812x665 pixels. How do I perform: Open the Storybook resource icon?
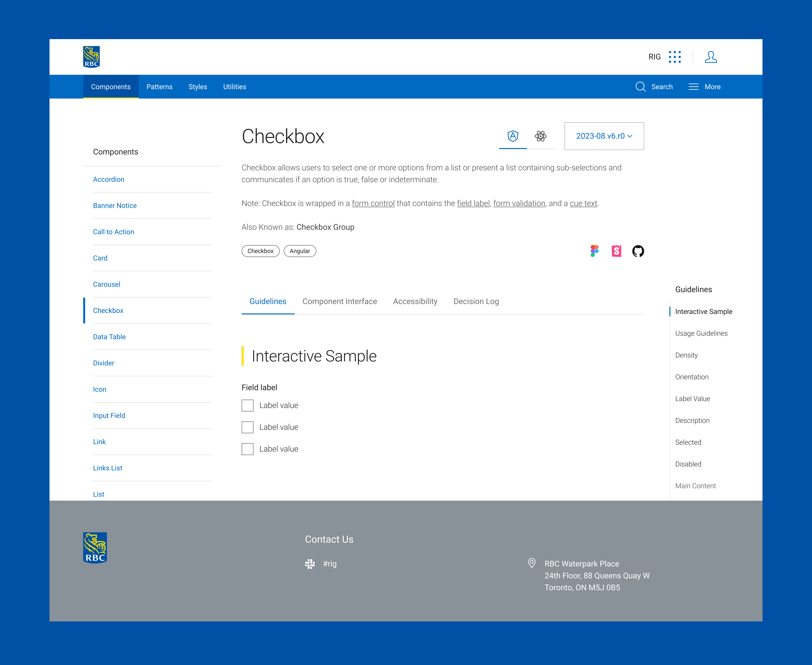pos(616,251)
